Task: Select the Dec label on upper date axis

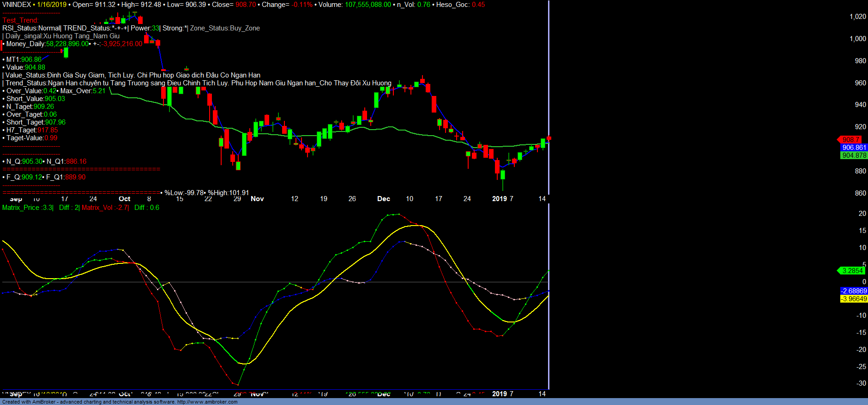Action: 384,199
